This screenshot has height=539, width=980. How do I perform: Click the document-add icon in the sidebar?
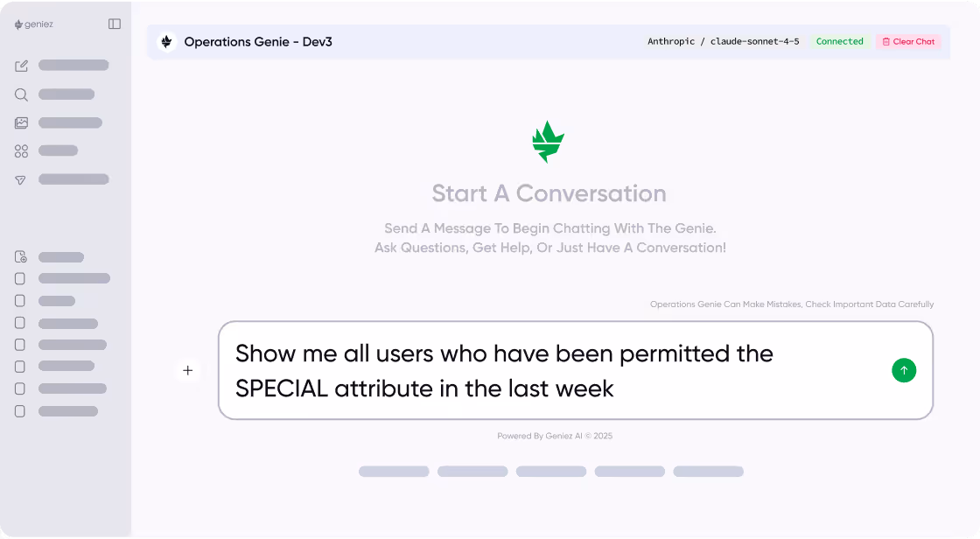[x=21, y=256]
